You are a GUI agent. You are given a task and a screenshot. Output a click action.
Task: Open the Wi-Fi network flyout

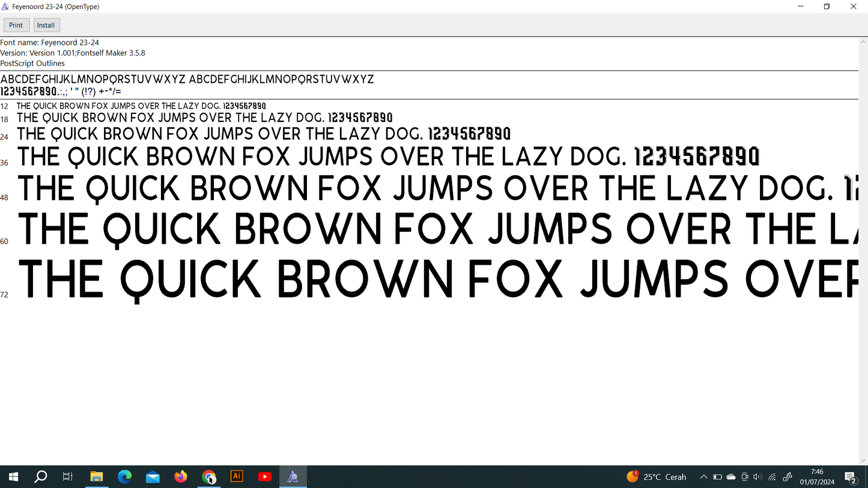tap(772, 477)
